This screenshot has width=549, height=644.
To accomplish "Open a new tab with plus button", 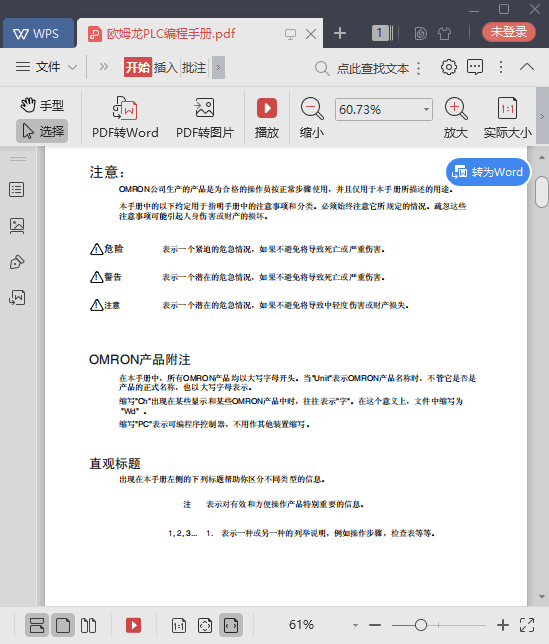I will 340,33.
